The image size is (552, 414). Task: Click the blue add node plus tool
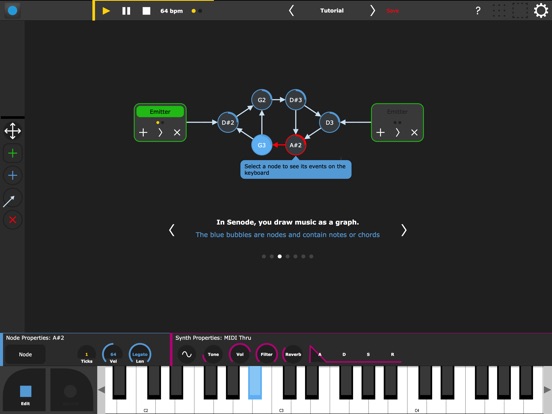pyautogui.click(x=13, y=176)
